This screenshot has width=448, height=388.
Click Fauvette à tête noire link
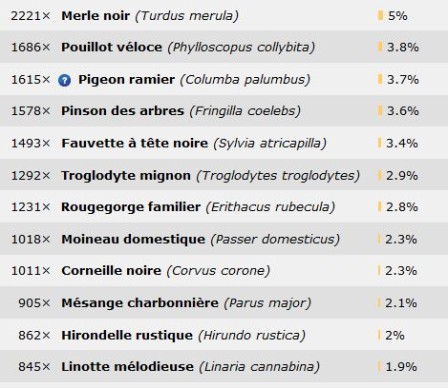coord(135,143)
